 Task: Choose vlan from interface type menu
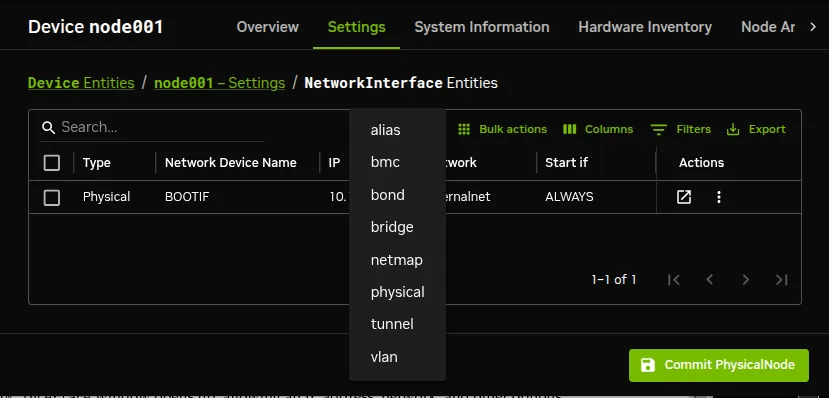(398, 357)
